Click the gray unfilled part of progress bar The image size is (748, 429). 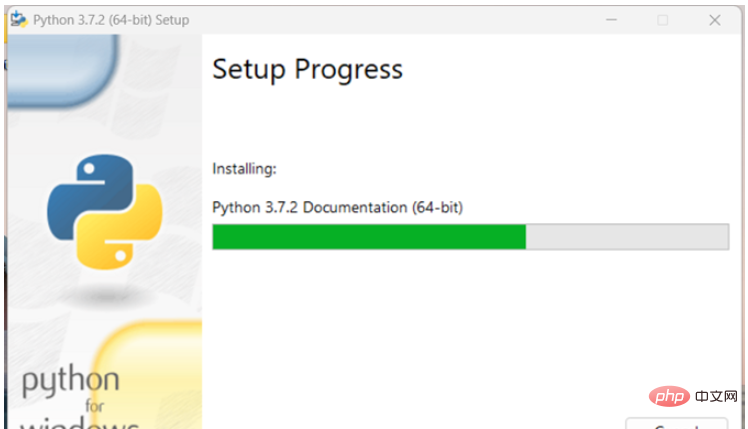coord(627,237)
